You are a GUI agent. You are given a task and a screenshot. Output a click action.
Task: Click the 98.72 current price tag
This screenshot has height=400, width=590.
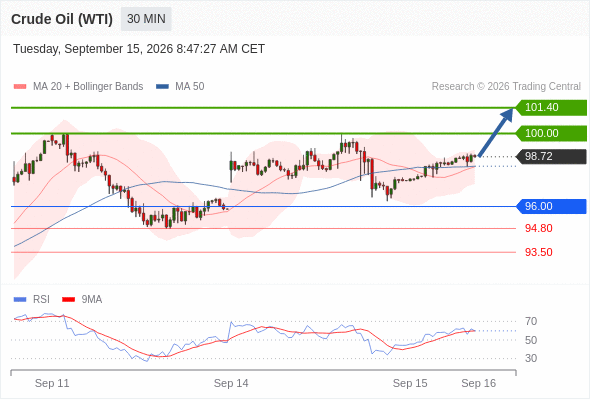pos(551,157)
